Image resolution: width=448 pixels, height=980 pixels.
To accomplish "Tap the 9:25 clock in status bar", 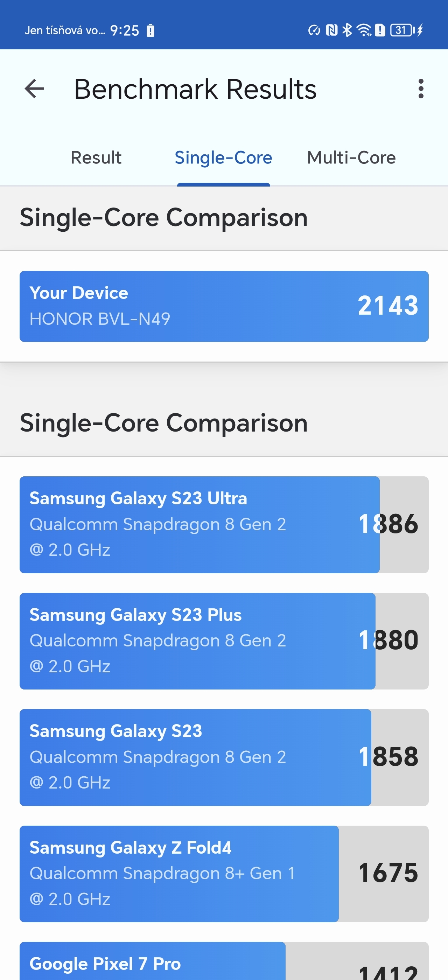I will coord(124,30).
